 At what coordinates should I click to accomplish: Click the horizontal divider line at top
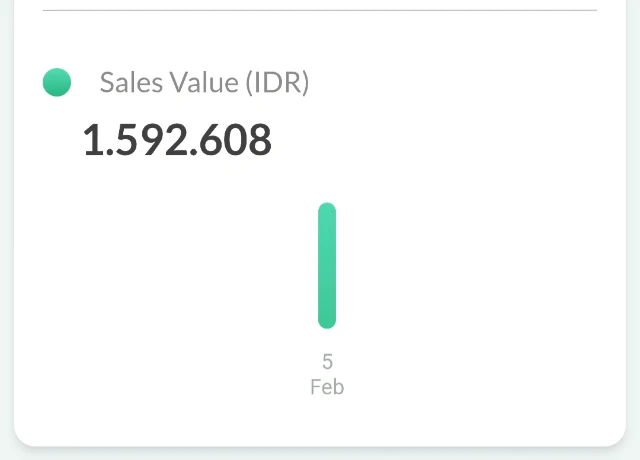[x=320, y=11]
